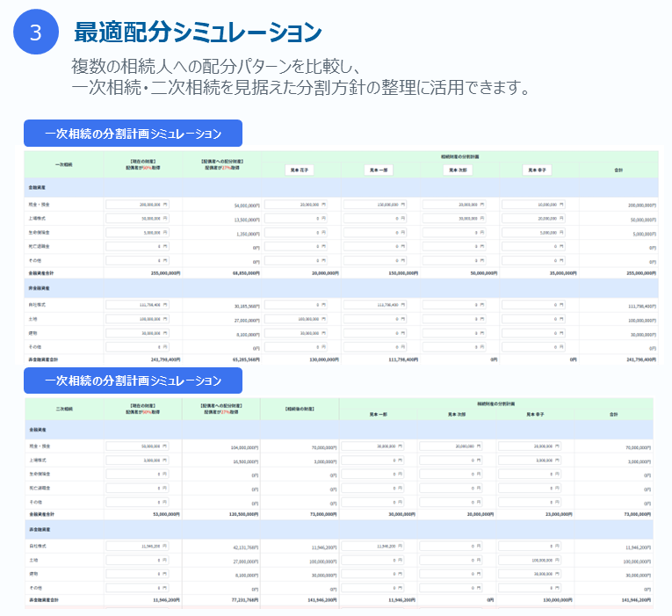Click the 見本 幸子 column header in 二次相続 table
The width and height of the screenshot is (672, 616).
pos(535,415)
